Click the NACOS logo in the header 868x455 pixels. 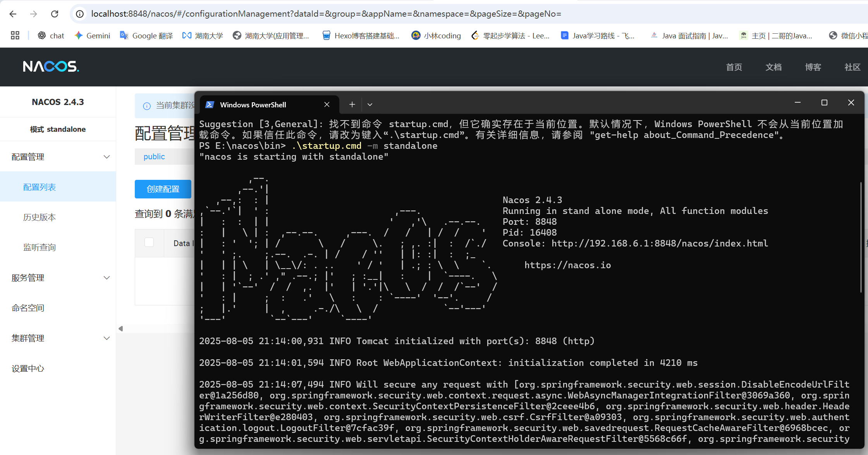(51, 67)
